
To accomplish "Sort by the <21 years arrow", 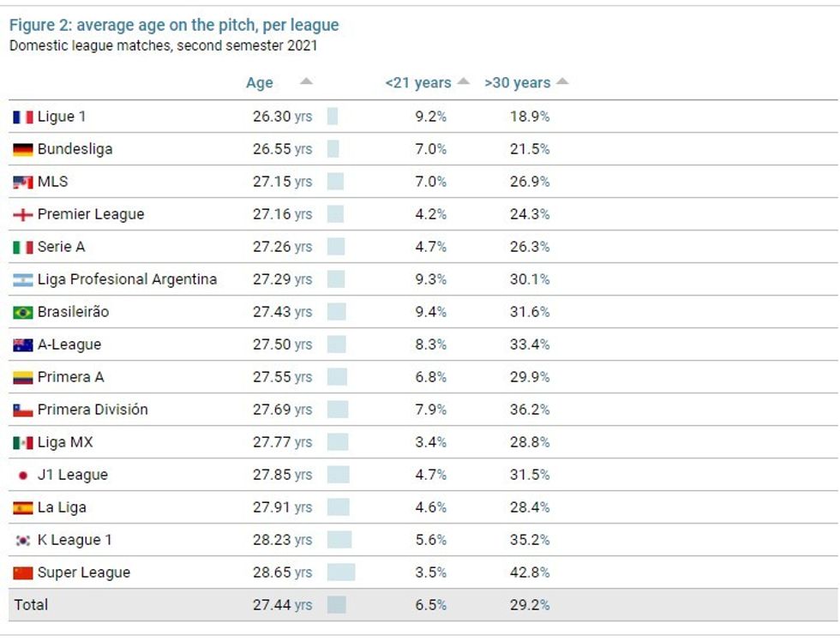I will (464, 81).
